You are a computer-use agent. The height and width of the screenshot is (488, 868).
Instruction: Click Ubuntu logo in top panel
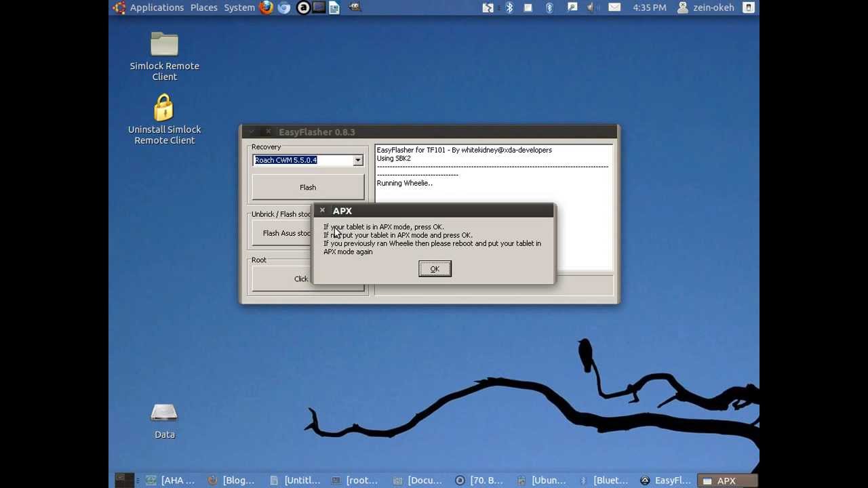(x=119, y=7)
